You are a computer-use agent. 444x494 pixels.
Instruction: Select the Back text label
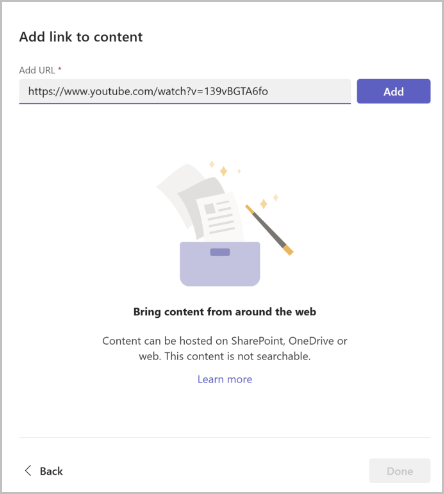(51, 471)
